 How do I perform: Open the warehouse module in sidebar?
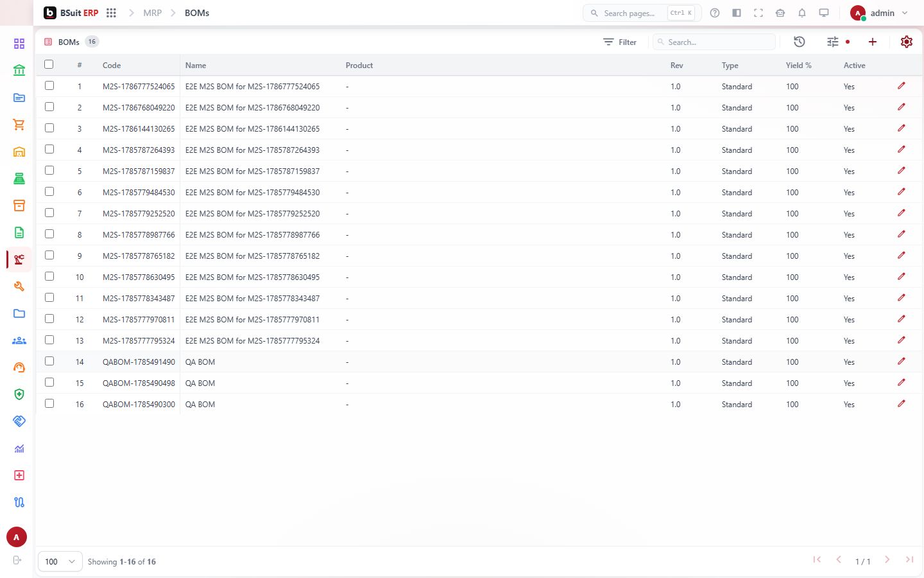(x=19, y=152)
